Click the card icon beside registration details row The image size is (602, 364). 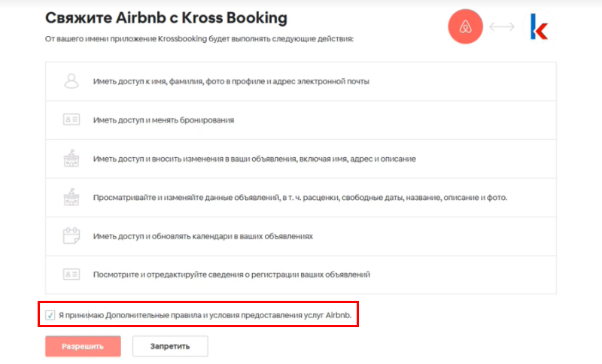pos(71,275)
